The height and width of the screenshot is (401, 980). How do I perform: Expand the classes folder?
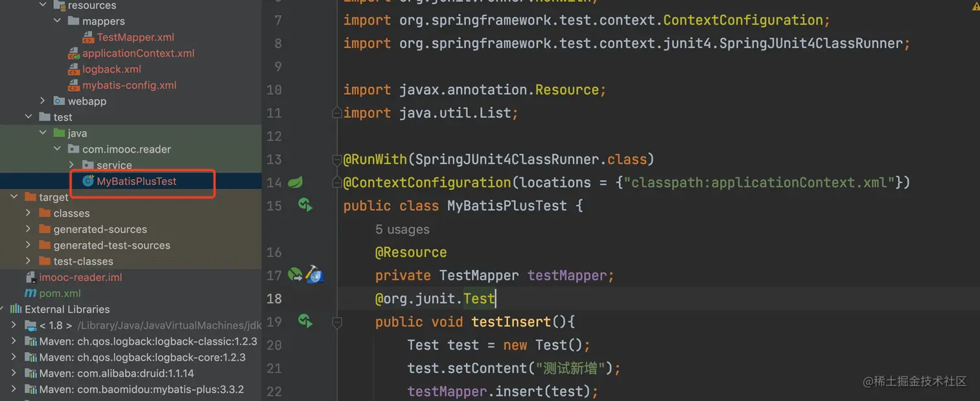click(x=29, y=213)
